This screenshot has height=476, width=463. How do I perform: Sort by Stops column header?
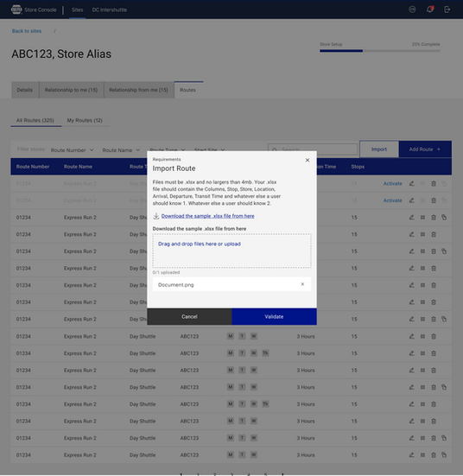click(x=358, y=167)
